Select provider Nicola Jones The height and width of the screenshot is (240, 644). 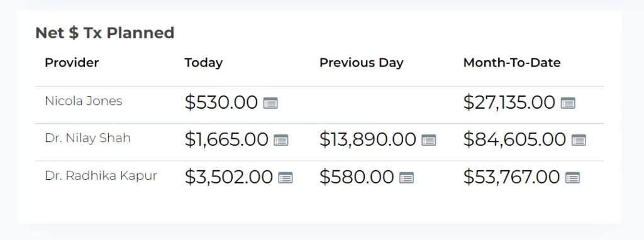tap(84, 101)
